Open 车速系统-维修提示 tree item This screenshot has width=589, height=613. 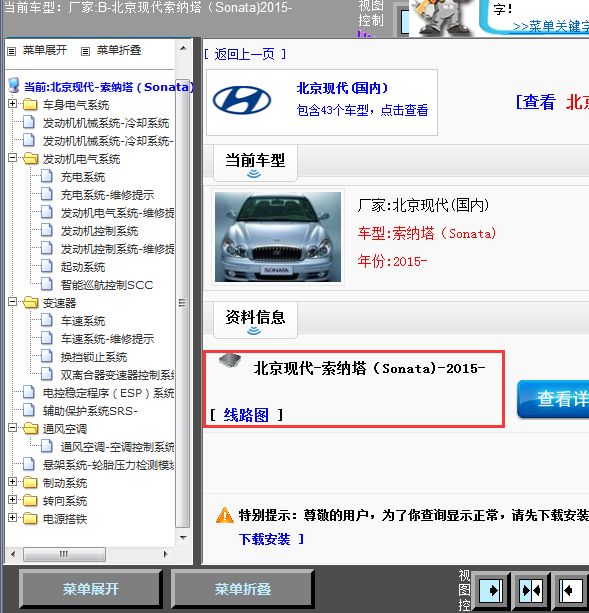pyautogui.click(x=107, y=339)
